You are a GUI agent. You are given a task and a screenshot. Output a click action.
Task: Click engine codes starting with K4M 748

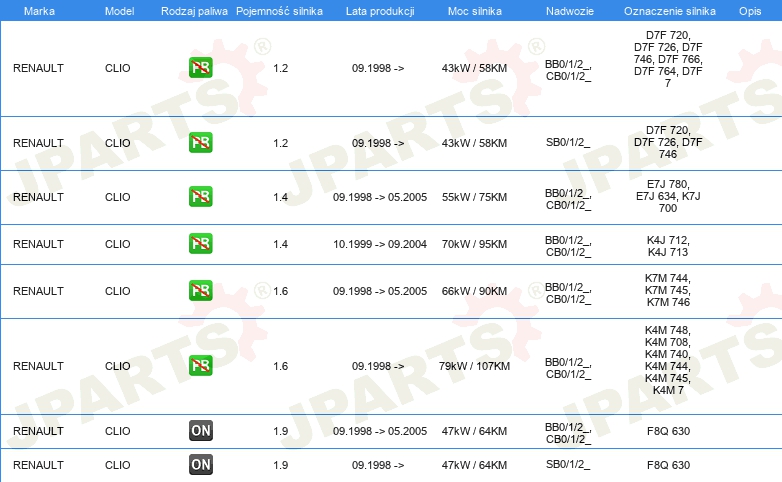(x=668, y=360)
